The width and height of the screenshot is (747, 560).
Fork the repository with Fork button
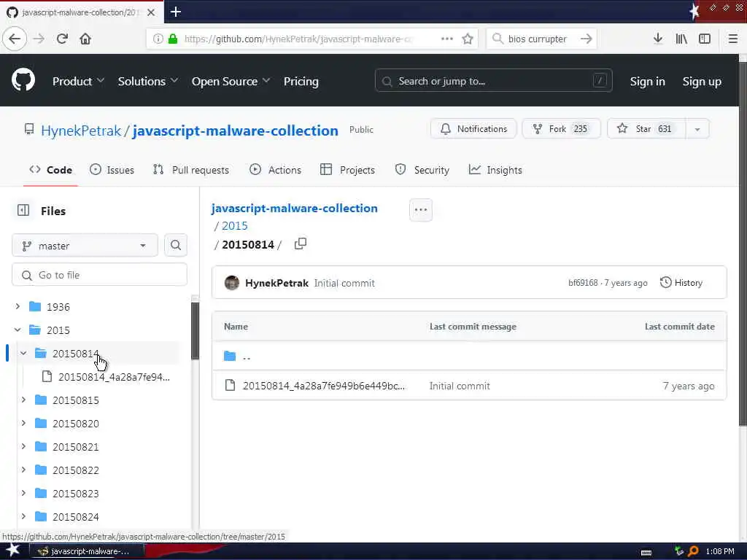[561, 129]
